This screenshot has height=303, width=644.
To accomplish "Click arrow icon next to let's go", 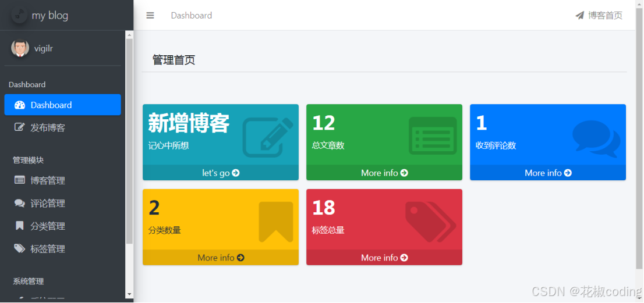I will (x=236, y=173).
